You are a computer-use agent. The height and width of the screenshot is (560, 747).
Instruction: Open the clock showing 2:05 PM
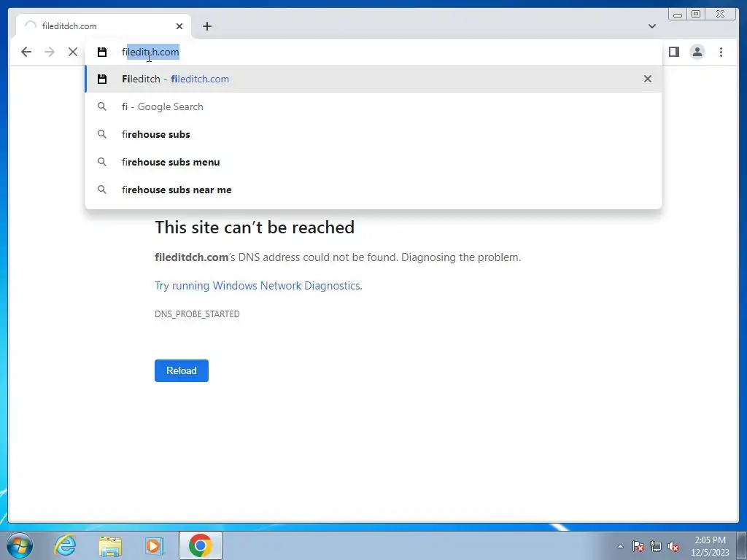pos(710,546)
